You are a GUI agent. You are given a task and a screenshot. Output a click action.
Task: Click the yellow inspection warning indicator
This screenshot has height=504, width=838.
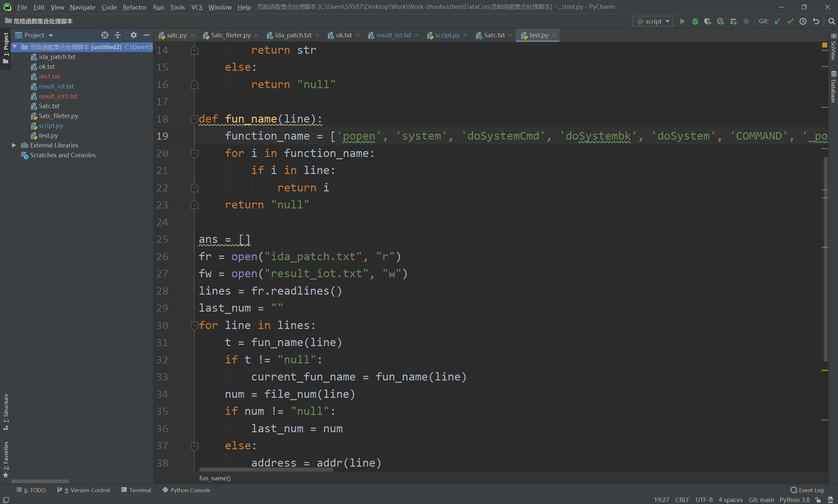[825, 45]
